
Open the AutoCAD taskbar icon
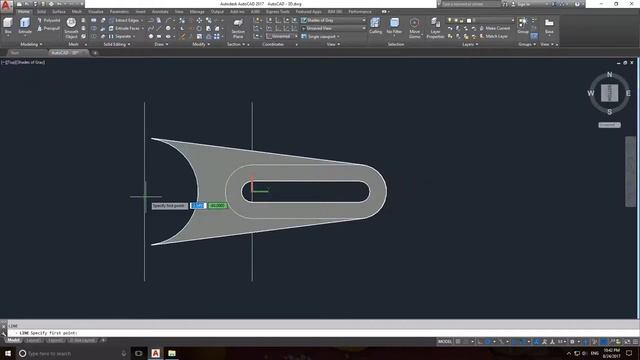click(x=156, y=353)
